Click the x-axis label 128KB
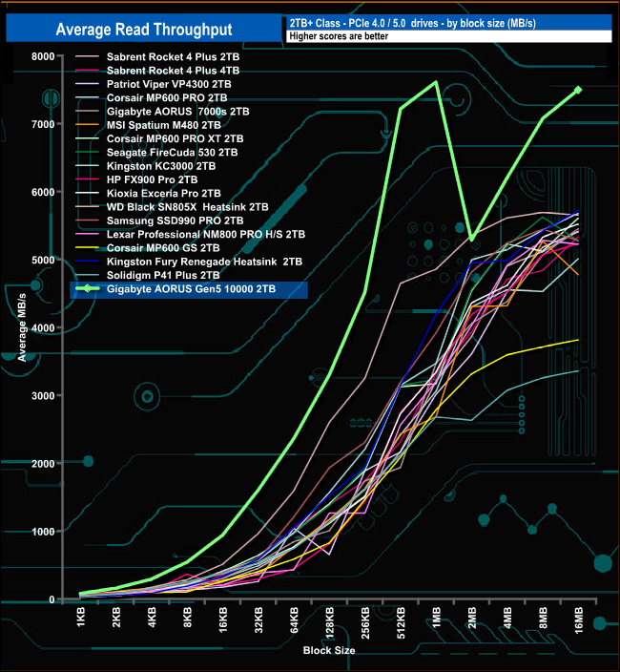The height and width of the screenshot is (672, 620). (x=330, y=622)
